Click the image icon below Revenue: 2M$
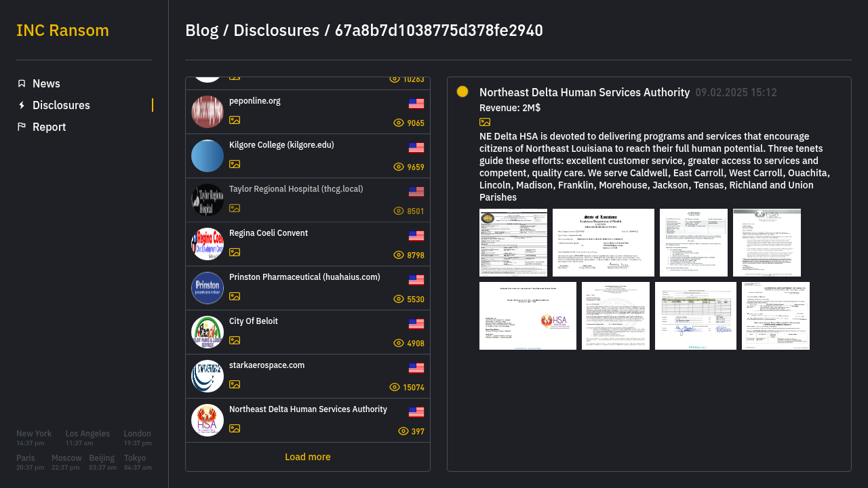 tap(485, 122)
